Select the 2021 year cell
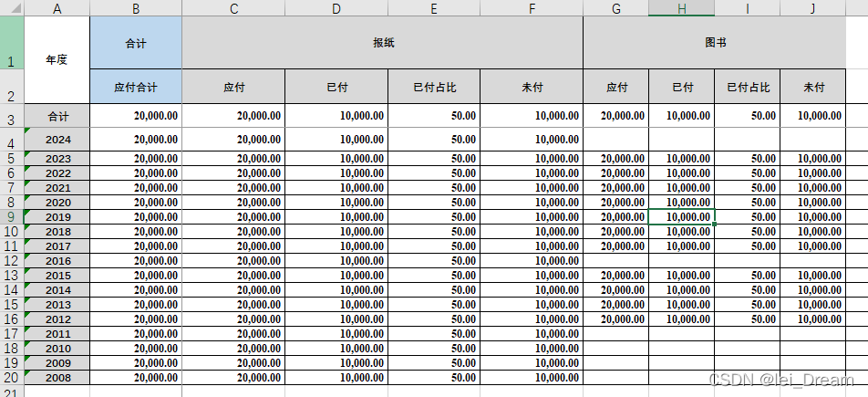 (57, 187)
